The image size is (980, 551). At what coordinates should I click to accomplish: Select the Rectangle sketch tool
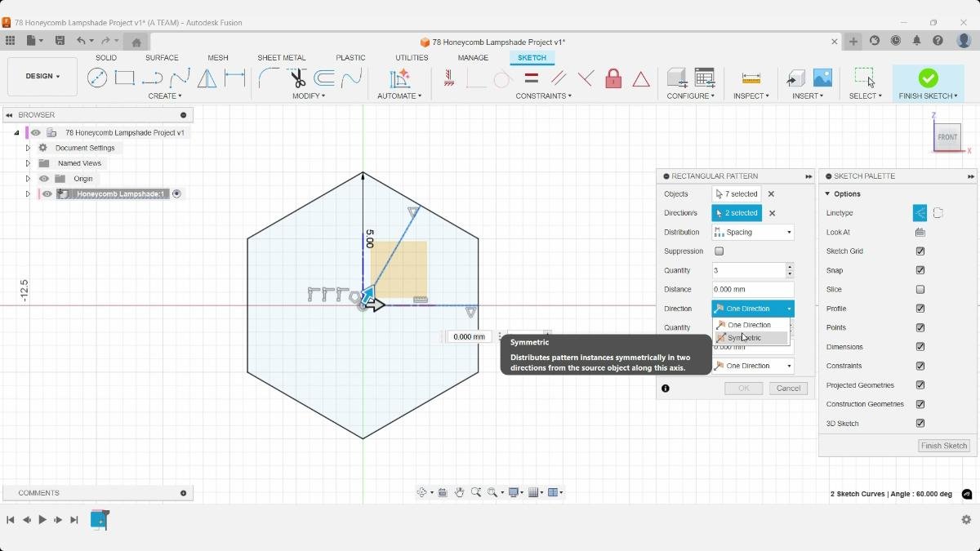tap(125, 78)
